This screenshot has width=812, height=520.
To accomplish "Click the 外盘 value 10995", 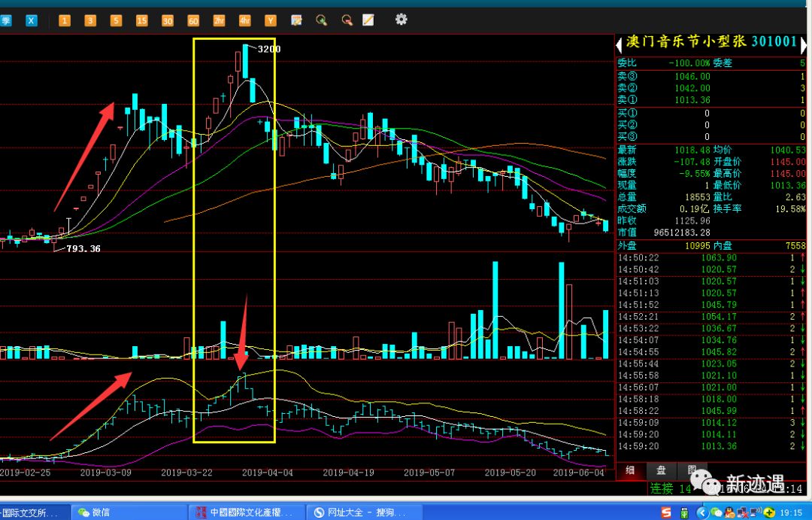I will (698, 246).
